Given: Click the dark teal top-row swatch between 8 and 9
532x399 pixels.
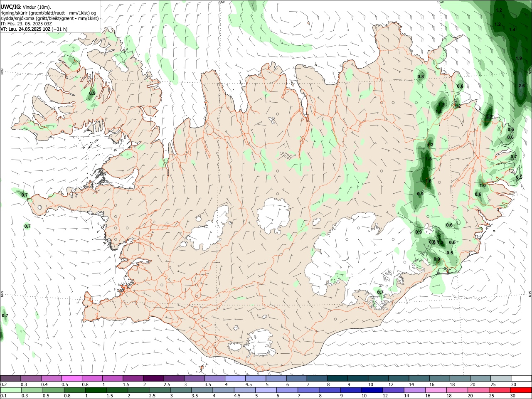Looking at the screenshot, I should coord(338,379).
